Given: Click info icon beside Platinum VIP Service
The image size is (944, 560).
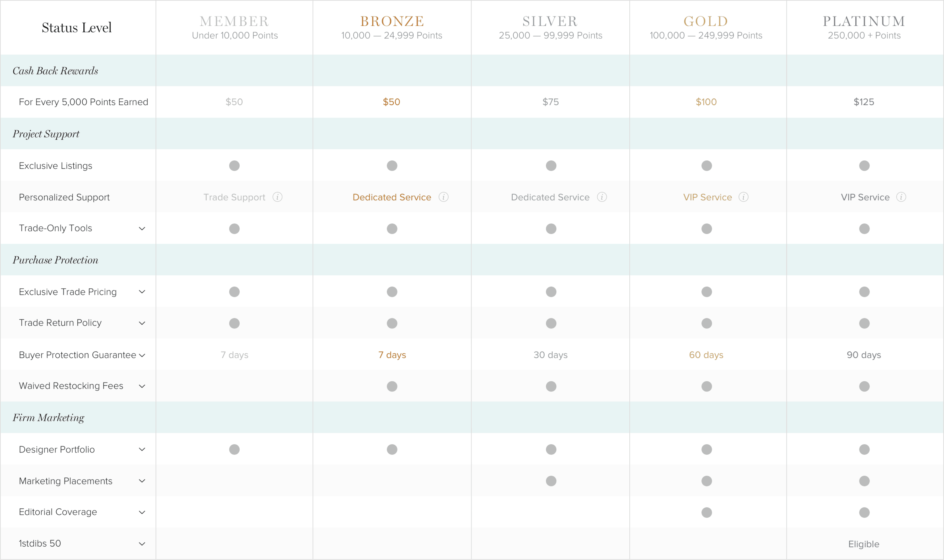Looking at the screenshot, I should (901, 197).
